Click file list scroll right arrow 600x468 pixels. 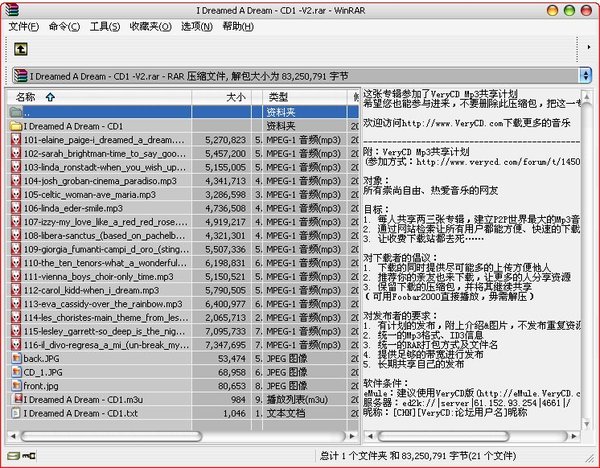coord(352,436)
